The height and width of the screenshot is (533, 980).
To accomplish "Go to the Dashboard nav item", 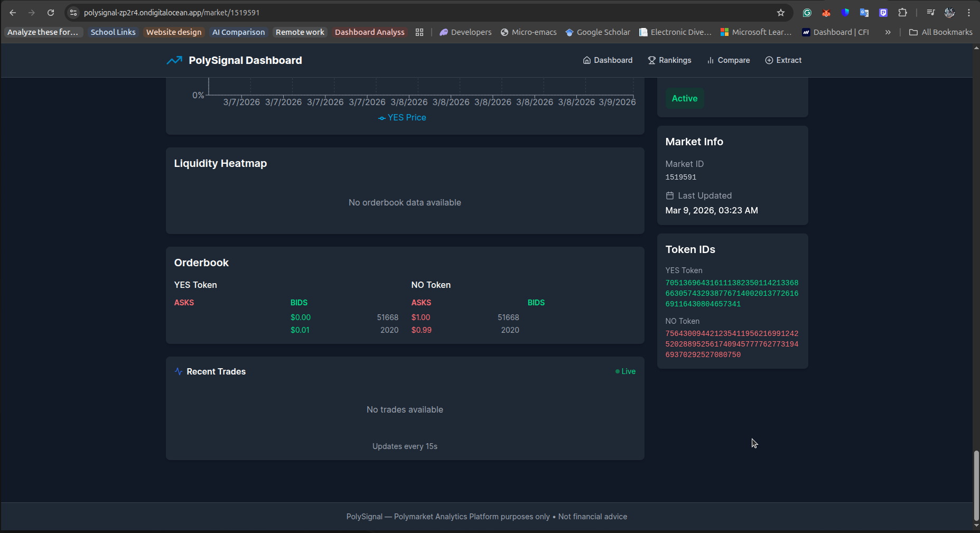I will coord(608,60).
